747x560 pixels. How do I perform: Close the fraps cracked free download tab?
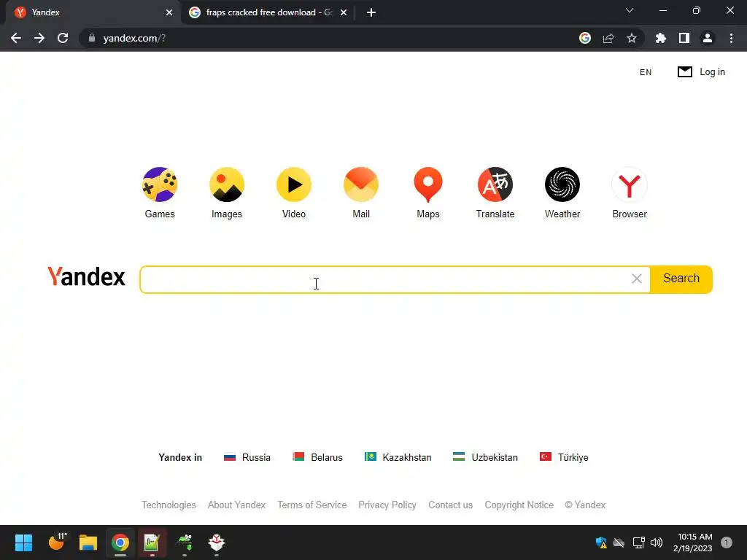344,12
